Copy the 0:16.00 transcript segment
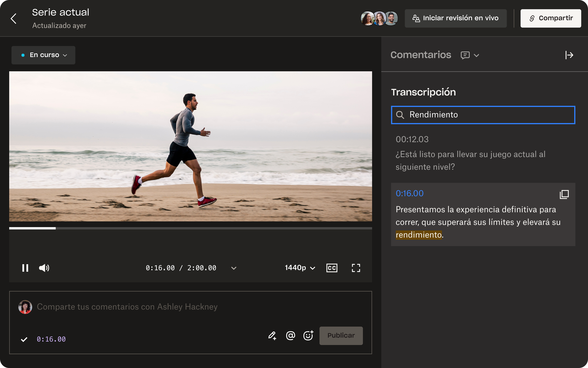Viewport: 588px width, 368px height. pyautogui.click(x=564, y=194)
